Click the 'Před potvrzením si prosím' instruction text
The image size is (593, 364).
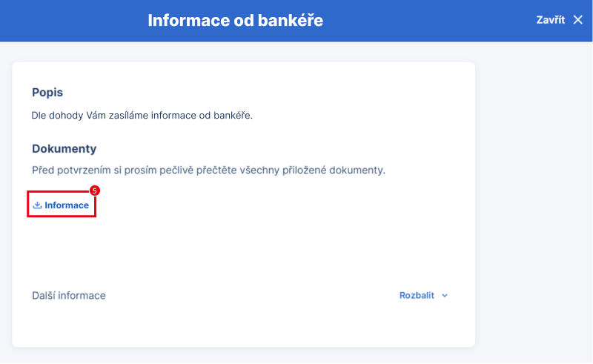click(94, 171)
